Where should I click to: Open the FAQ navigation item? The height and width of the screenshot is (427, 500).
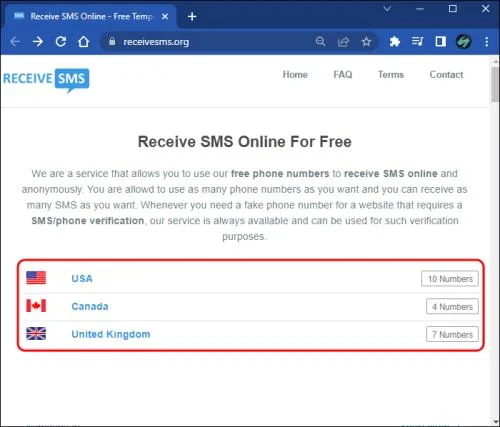click(x=343, y=74)
